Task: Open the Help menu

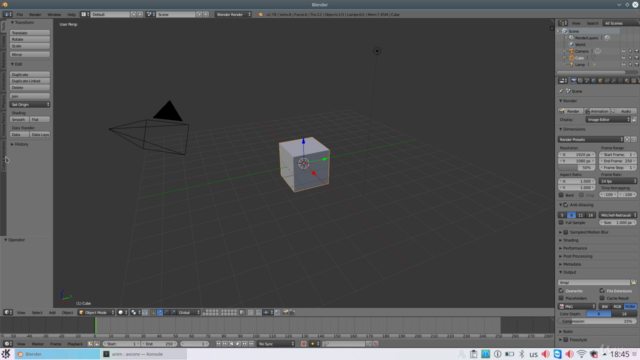Action: click(71, 14)
